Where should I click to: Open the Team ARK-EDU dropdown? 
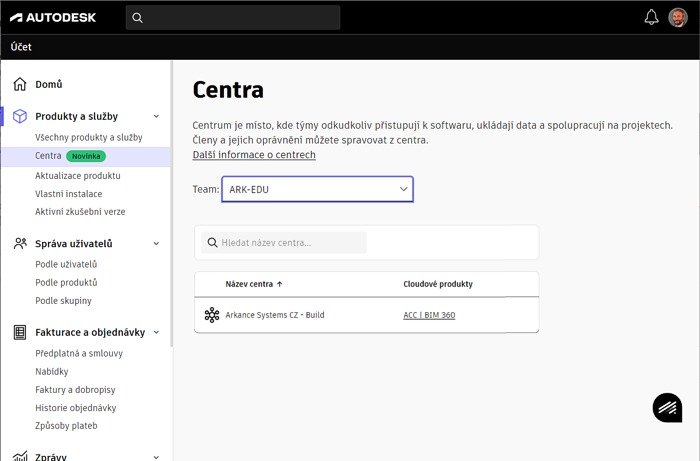click(317, 189)
